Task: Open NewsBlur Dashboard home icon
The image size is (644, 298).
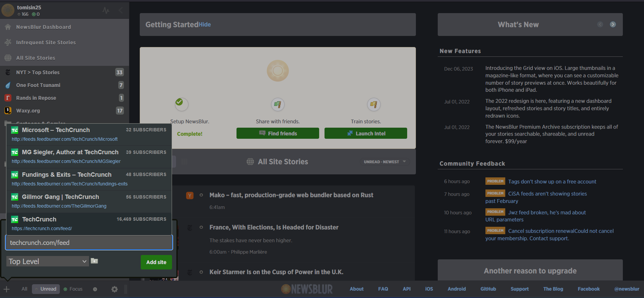Action: [8, 27]
